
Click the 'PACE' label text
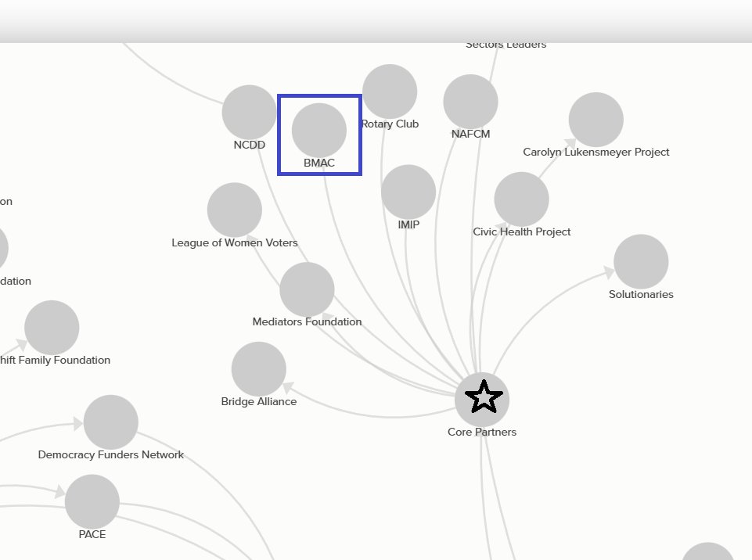tap(92, 535)
